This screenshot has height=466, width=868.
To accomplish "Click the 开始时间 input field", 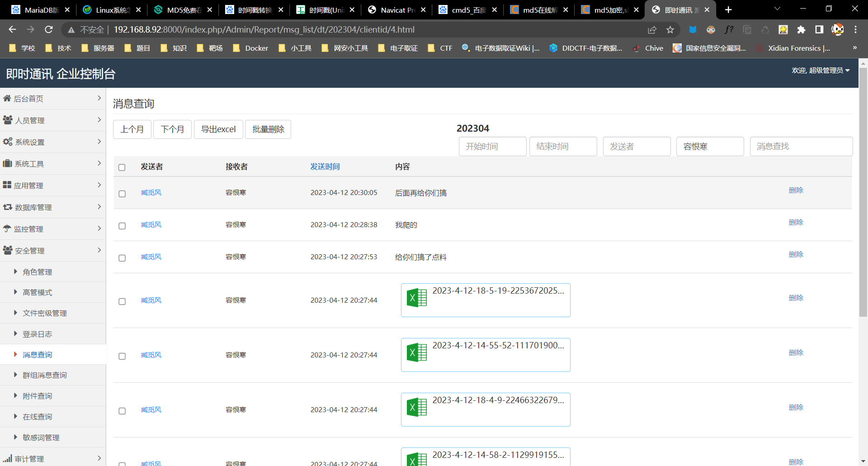I will (x=492, y=147).
